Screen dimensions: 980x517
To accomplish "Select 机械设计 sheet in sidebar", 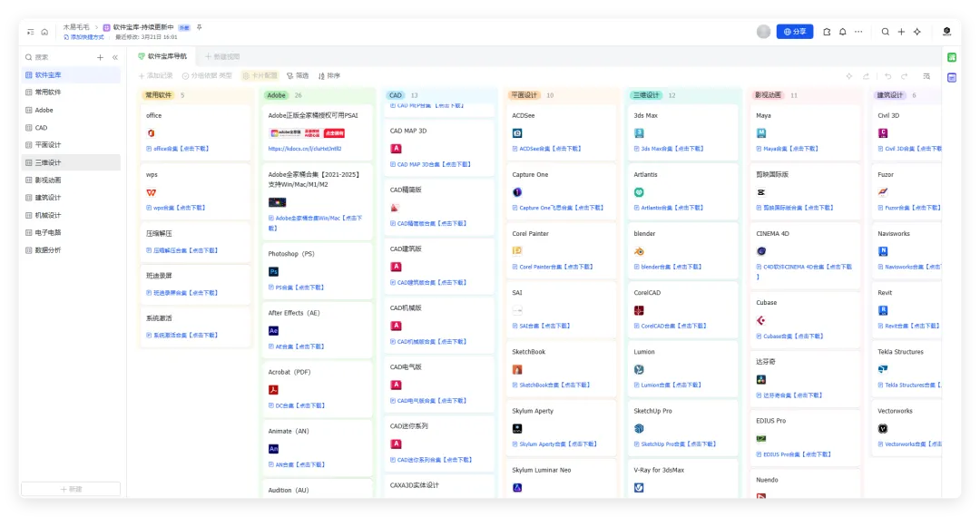I will pos(71,215).
